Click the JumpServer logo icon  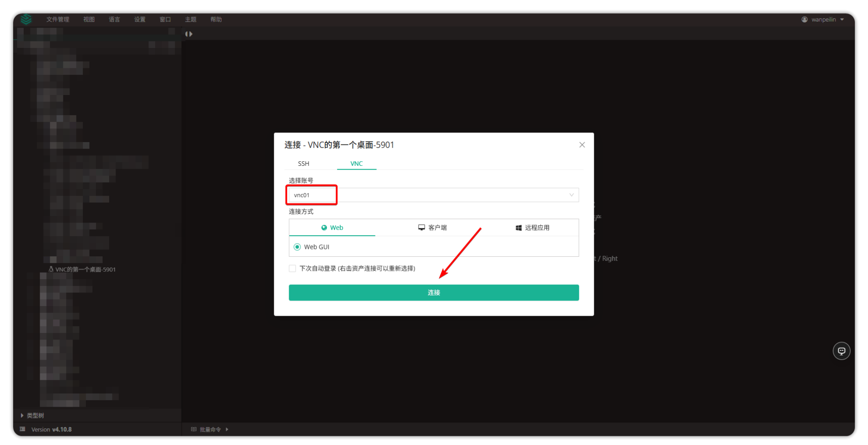(x=26, y=19)
